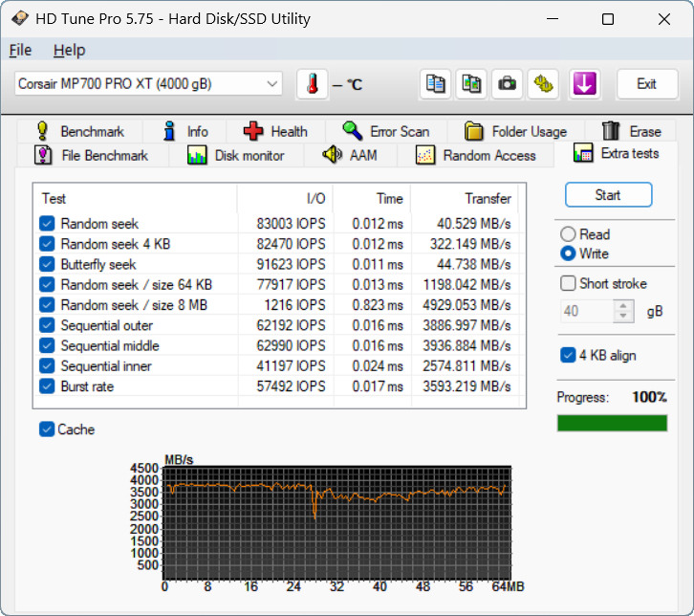Screen dimensions: 694x616
Task: Uncheck the Burst rate test
Action: (x=47, y=386)
